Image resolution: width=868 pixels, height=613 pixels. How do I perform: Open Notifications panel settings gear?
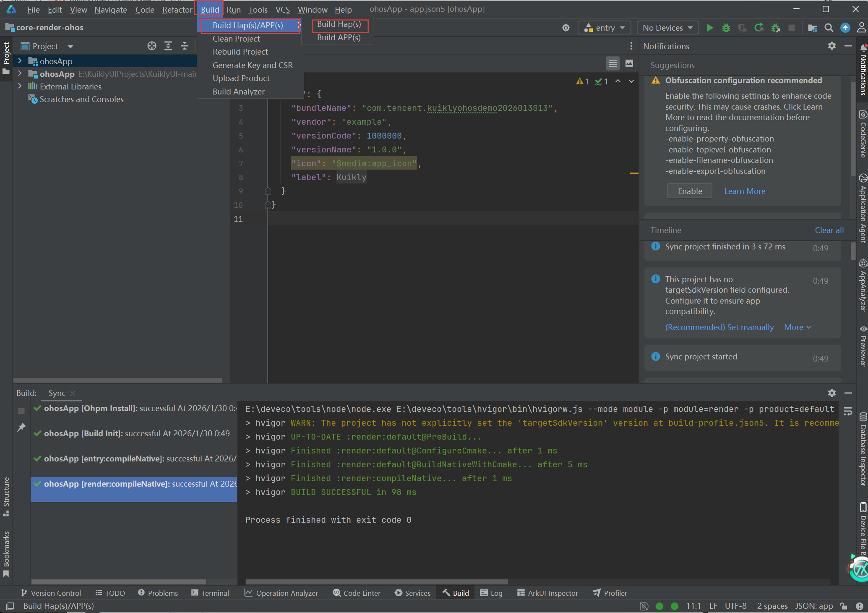pos(832,46)
